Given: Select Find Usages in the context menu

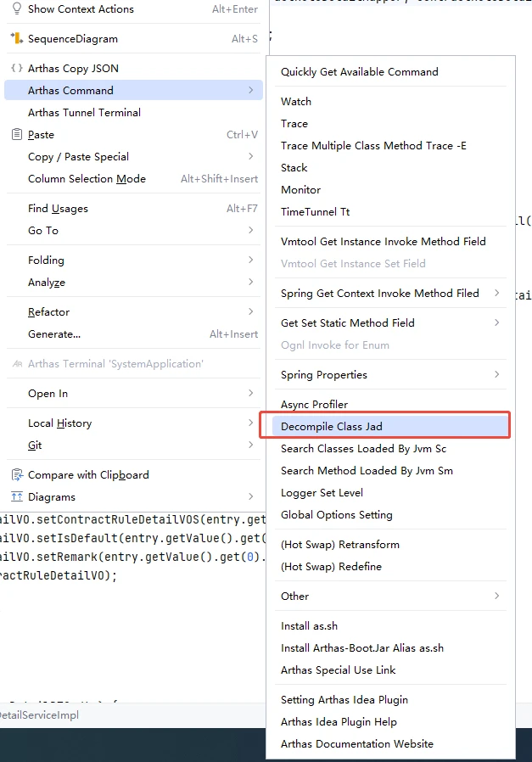Looking at the screenshot, I should 58,209.
